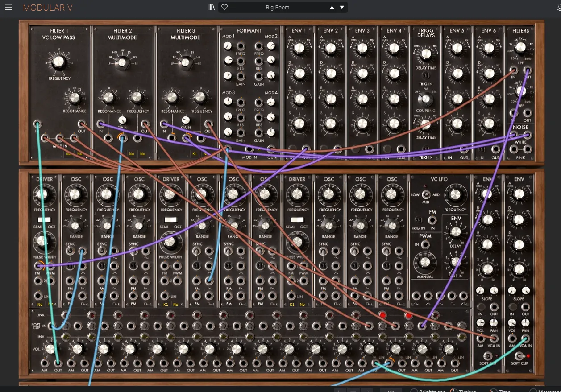
Task: Toggle SEMI/OCT switch on the third Driver
Action: point(298,220)
